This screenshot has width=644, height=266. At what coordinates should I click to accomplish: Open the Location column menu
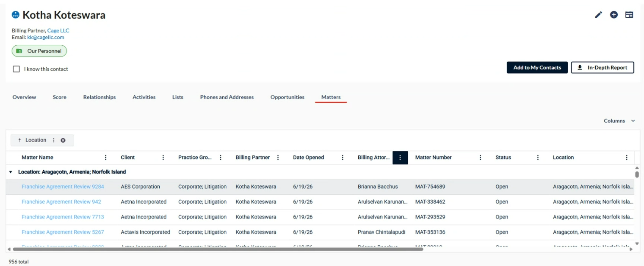pyautogui.click(x=627, y=158)
